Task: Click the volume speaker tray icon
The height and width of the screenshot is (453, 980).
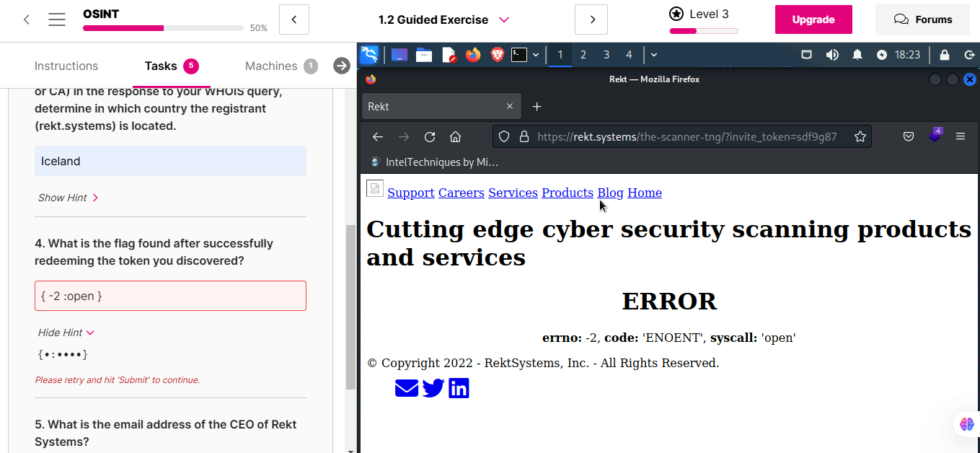Action: (832, 55)
